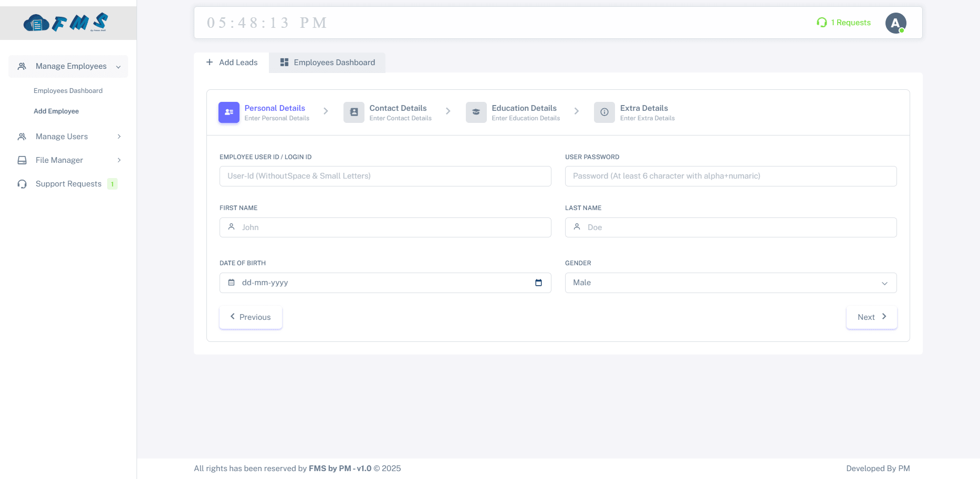Expand the File Manager section
This screenshot has height=479, width=980.
pyautogui.click(x=119, y=160)
